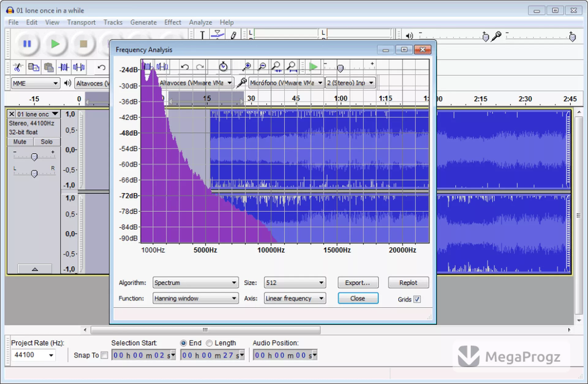The height and width of the screenshot is (384, 588).
Task: Open the Function Hanning window dropdown
Action: pyautogui.click(x=195, y=298)
